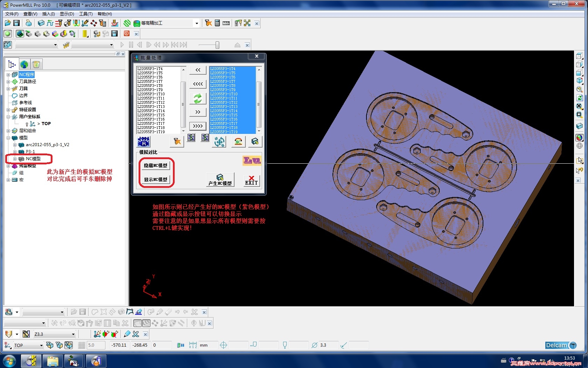This screenshot has width=588, height=368.
Task: Select the TOP workplane in tree
Action: pos(46,124)
